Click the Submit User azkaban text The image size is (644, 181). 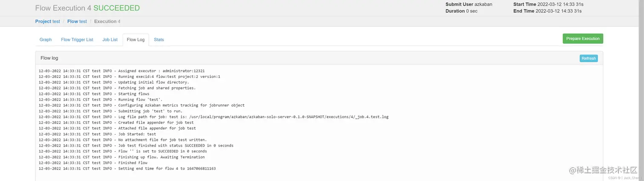click(x=469, y=4)
